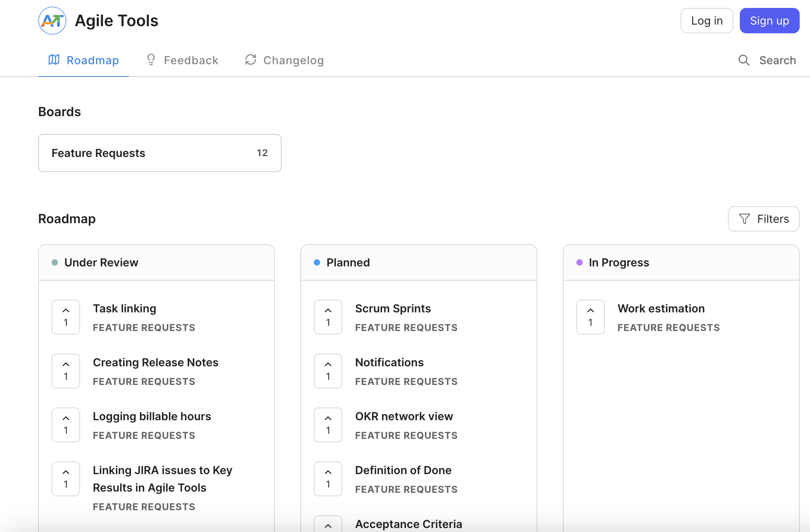The image size is (810, 532).
Task: Click the Boards heading
Action: [x=60, y=112]
